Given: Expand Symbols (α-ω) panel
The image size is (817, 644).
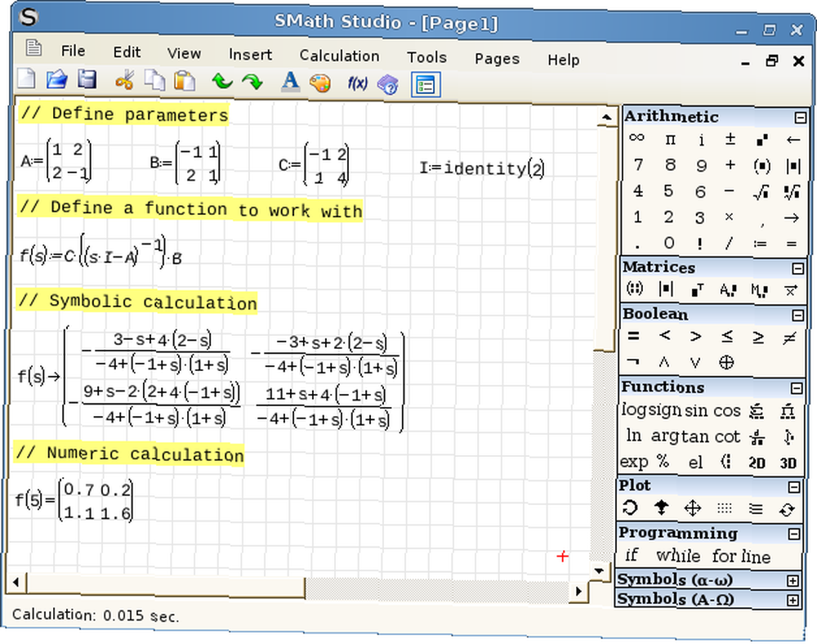Looking at the screenshot, I should (x=792, y=580).
